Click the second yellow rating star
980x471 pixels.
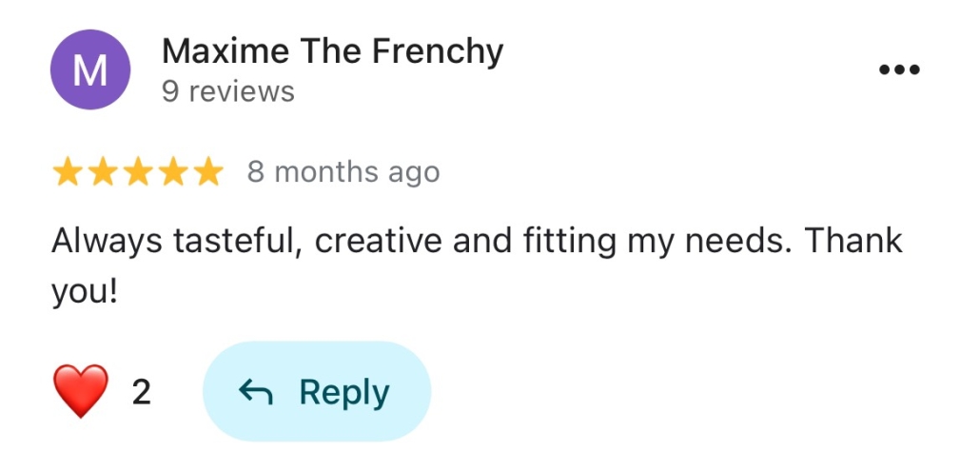click(x=102, y=172)
